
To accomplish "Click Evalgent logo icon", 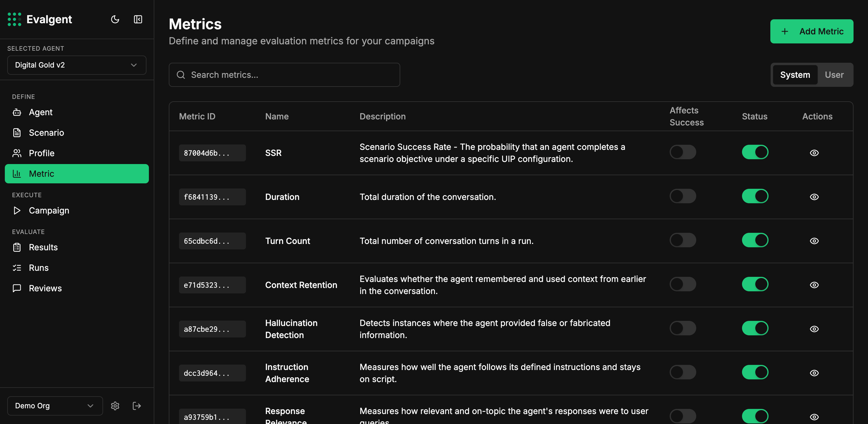I will click(14, 19).
